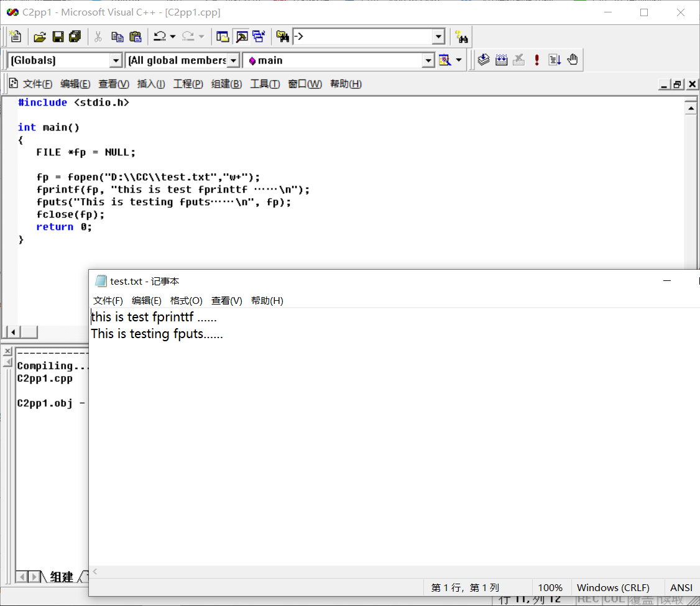Click the fclose(fp); line in the code
Viewport: 700px width, 606px height.
click(70, 214)
